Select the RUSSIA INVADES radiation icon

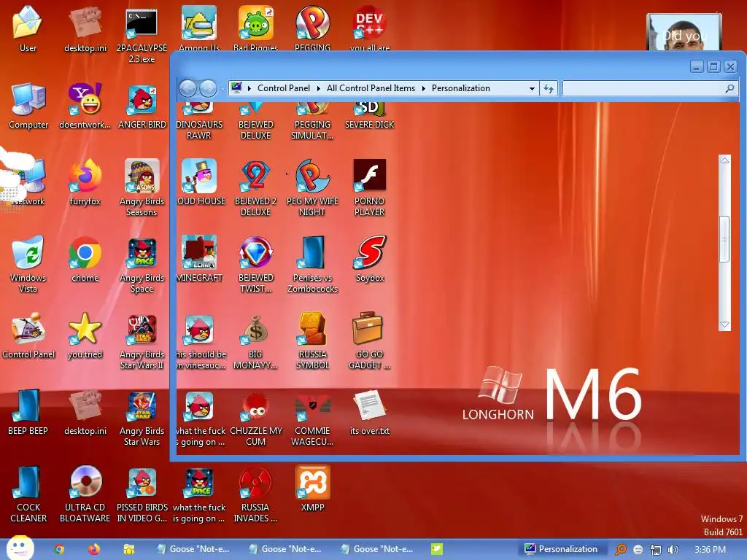(x=255, y=494)
